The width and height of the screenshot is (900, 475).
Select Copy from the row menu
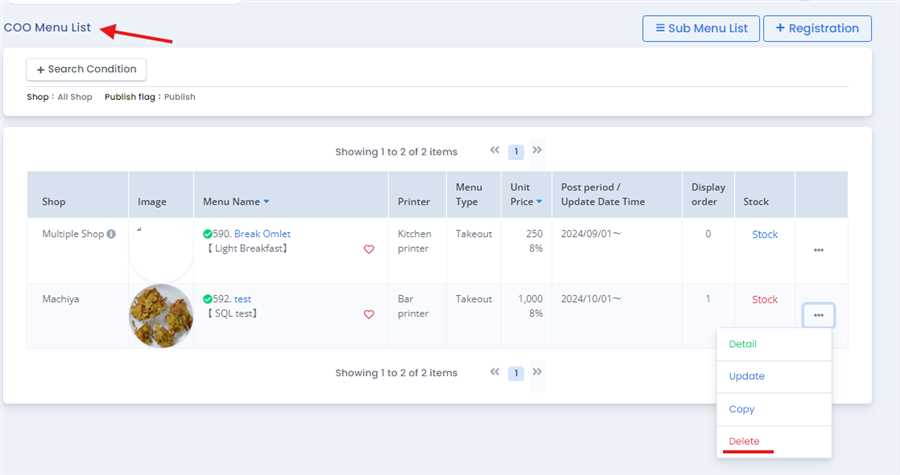(x=742, y=409)
